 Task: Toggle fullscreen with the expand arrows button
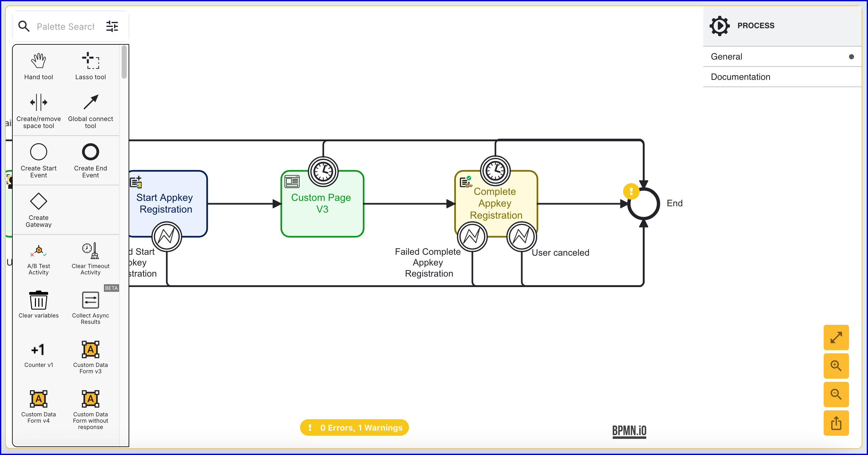(x=836, y=337)
